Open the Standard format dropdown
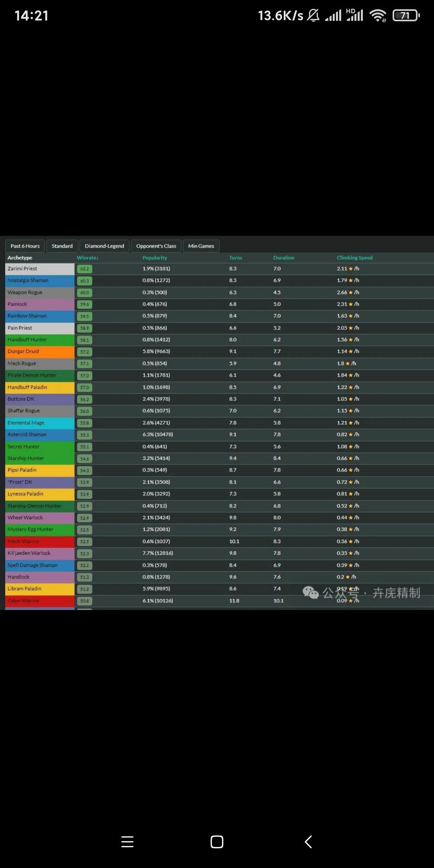Screen dimensions: 434x868 click(x=62, y=246)
